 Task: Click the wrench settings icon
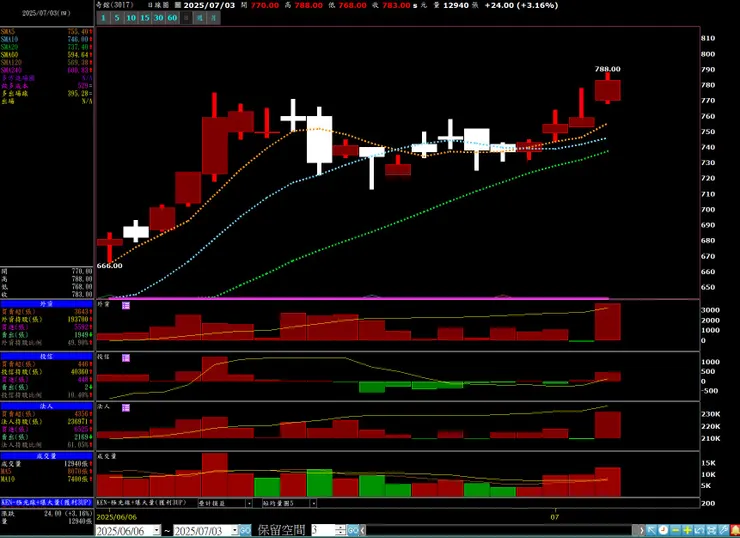point(723,530)
